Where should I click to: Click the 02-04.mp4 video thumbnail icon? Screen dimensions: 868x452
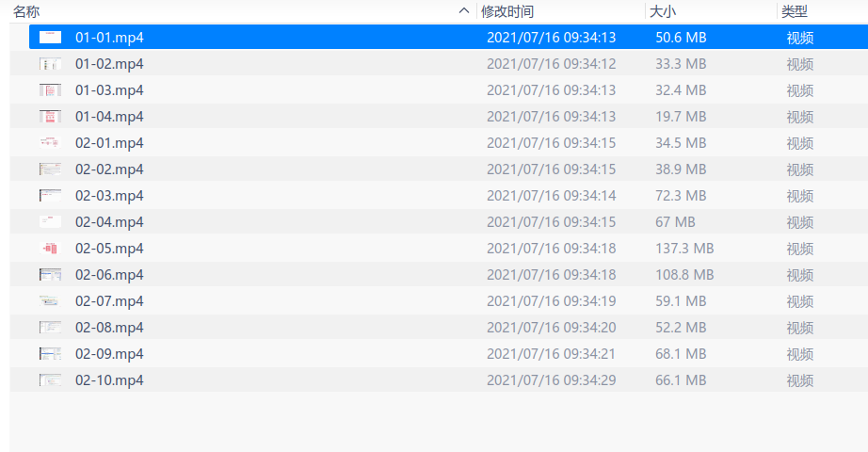pos(51,221)
